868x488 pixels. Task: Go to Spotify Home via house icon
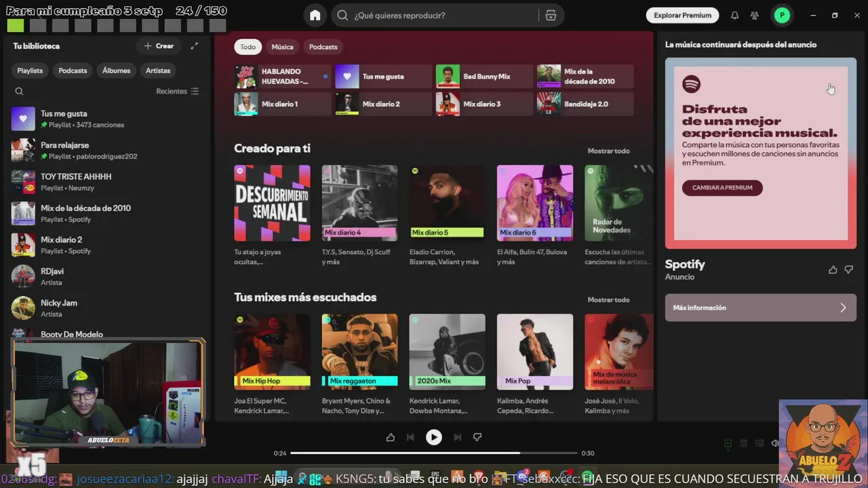[315, 16]
